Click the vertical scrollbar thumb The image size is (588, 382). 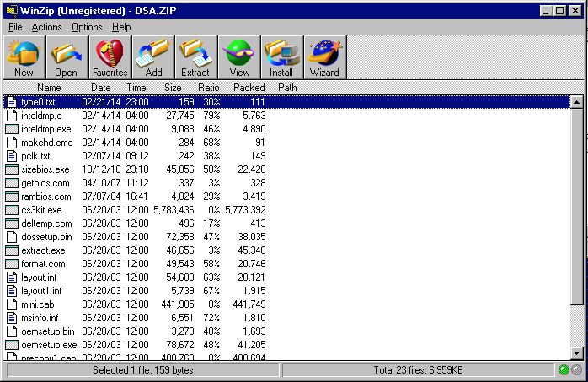click(x=577, y=207)
